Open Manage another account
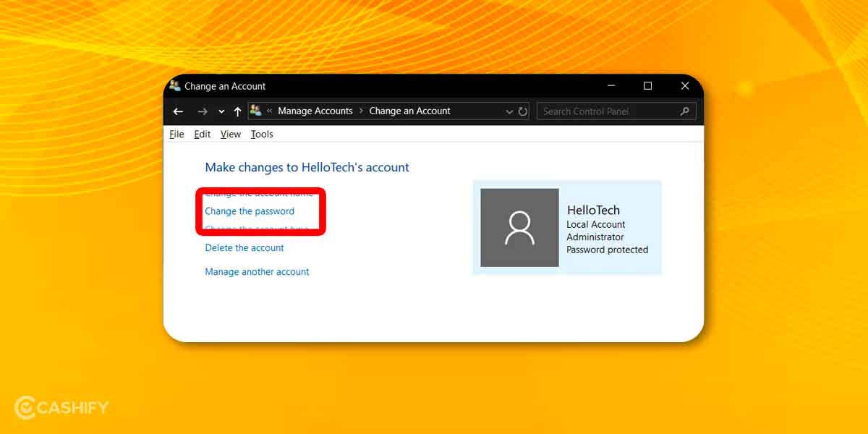Image resolution: width=868 pixels, height=434 pixels. tap(256, 271)
